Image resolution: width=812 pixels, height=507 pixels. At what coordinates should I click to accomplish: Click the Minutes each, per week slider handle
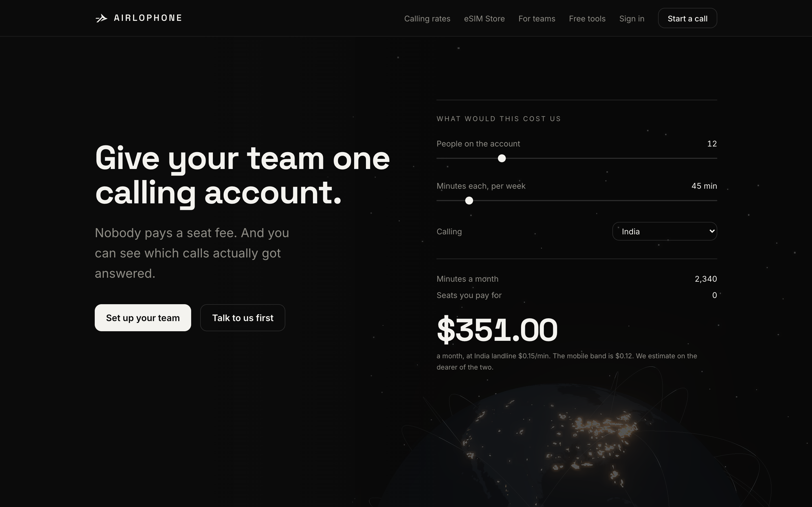click(469, 201)
